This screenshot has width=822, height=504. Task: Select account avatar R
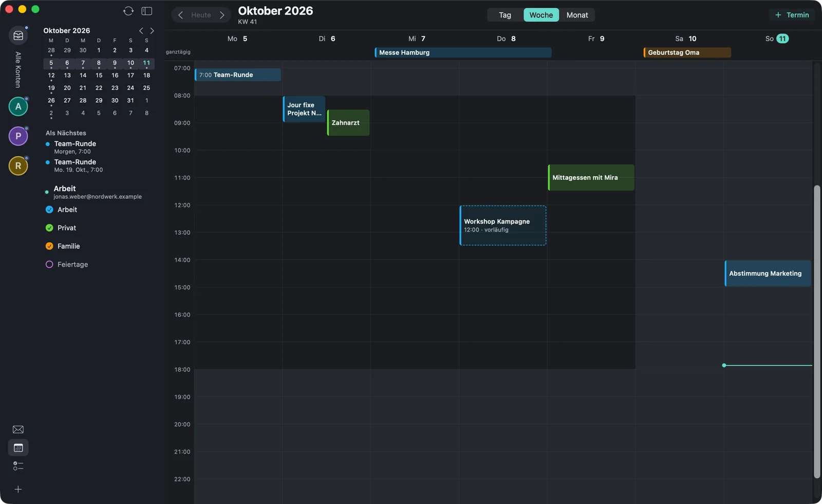point(18,166)
